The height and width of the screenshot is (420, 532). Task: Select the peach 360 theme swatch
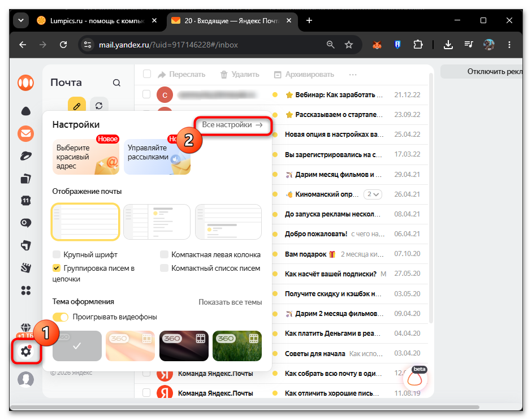(130, 346)
